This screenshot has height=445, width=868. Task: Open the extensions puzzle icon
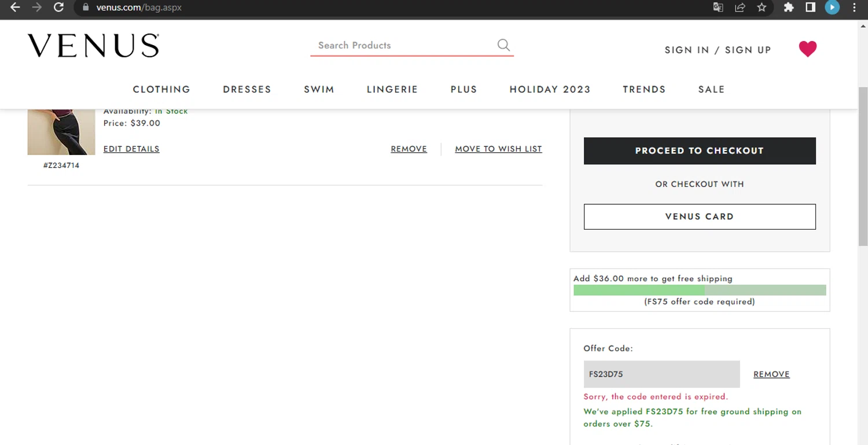(x=789, y=8)
